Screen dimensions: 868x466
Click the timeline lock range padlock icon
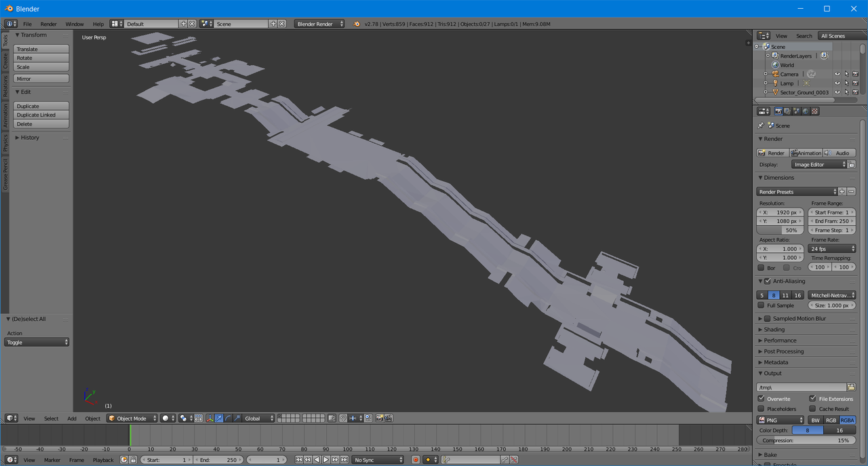click(134, 460)
